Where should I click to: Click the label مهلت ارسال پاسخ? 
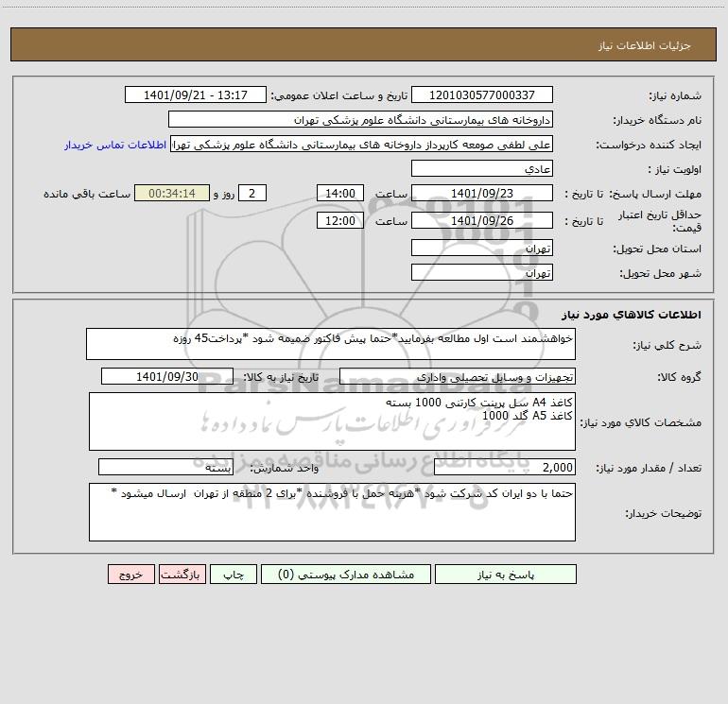pyautogui.click(x=655, y=194)
